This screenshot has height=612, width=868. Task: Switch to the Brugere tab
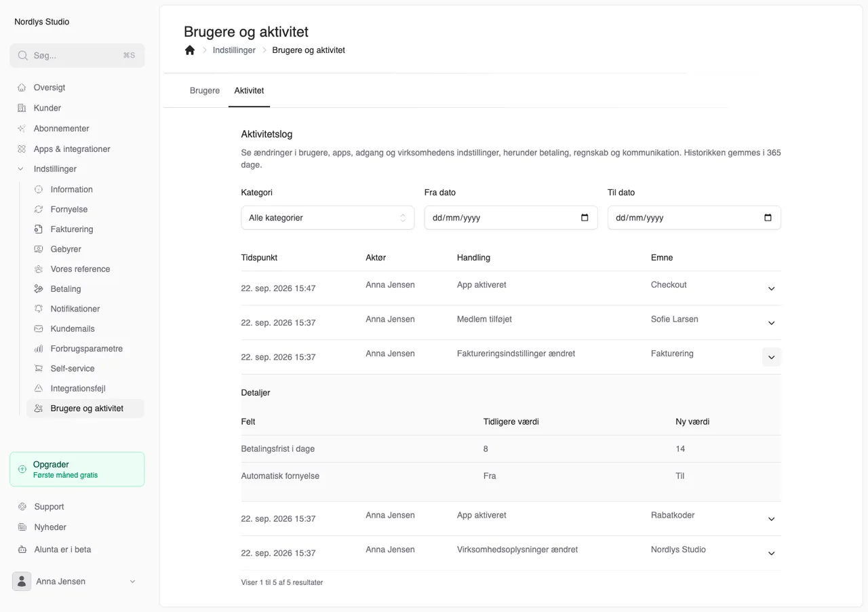(x=205, y=90)
